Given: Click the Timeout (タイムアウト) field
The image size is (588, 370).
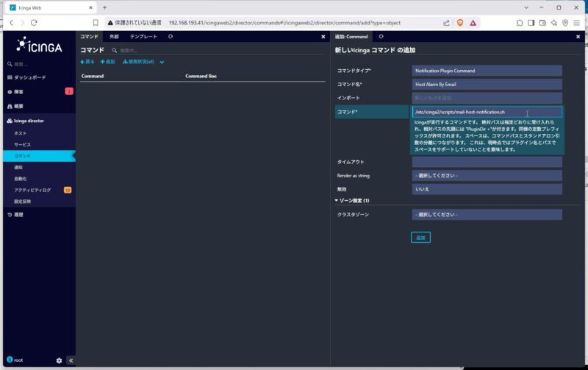Looking at the screenshot, I should click(x=487, y=162).
